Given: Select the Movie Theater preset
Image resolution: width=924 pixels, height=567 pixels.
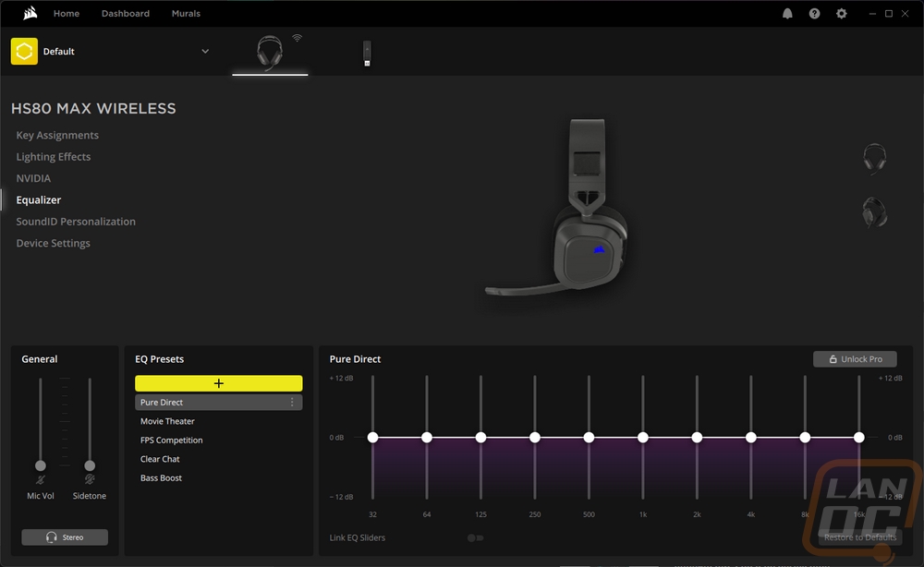Looking at the screenshot, I should pos(167,422).
